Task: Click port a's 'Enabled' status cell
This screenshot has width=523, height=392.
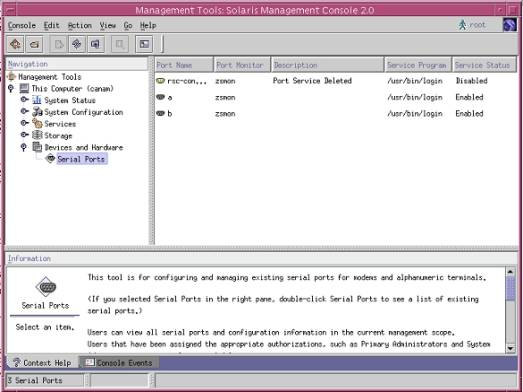Action: pos(469,97)
